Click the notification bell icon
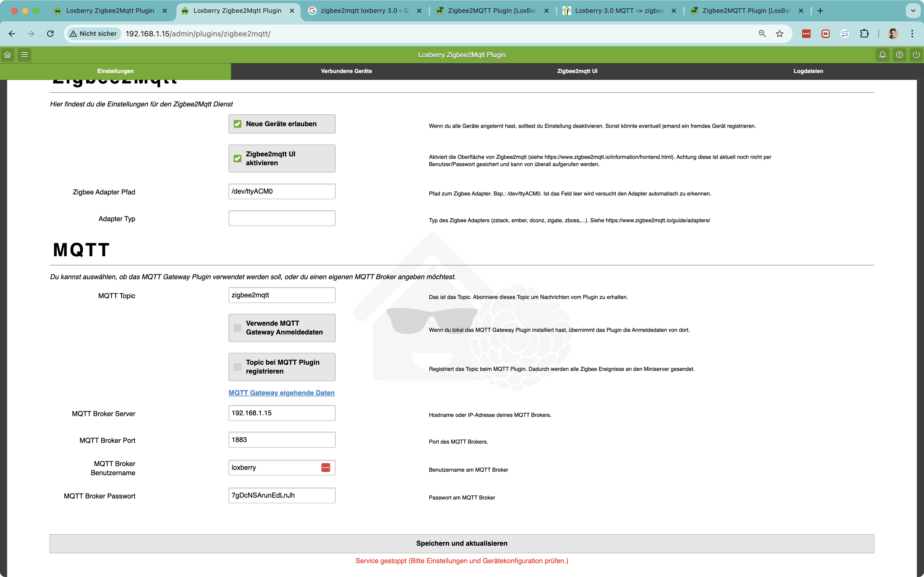 click(882, 55)
